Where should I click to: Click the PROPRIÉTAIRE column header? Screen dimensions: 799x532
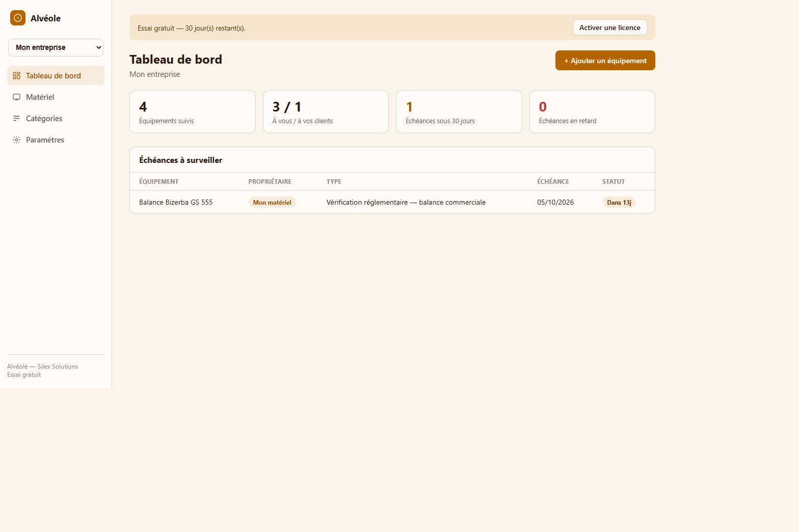click(270, 181)
